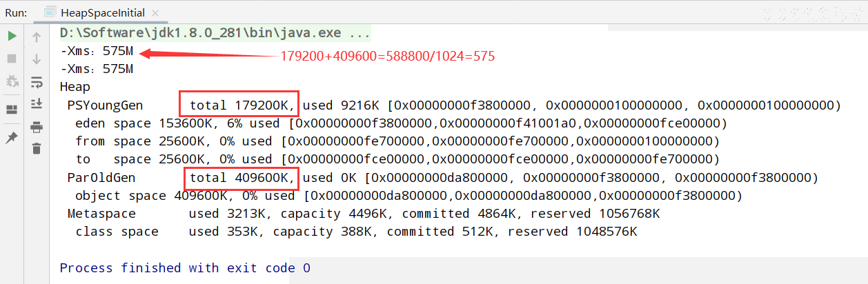This screenshot has width=868, height=284.
Task: Clear console with the trash can icon
Action: (37, 148)
